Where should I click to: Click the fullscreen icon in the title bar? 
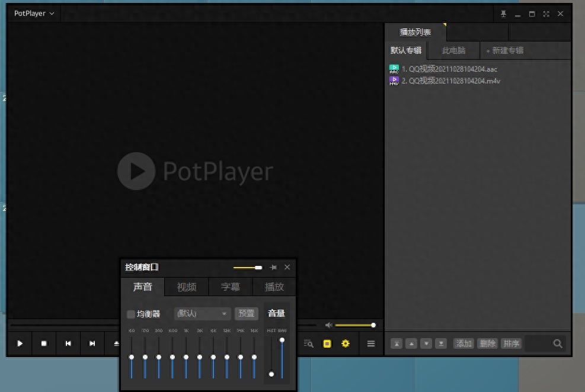546,14
